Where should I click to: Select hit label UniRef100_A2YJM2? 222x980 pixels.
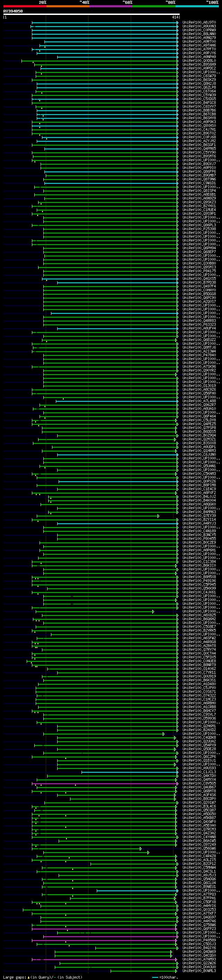tap(199, 141)
